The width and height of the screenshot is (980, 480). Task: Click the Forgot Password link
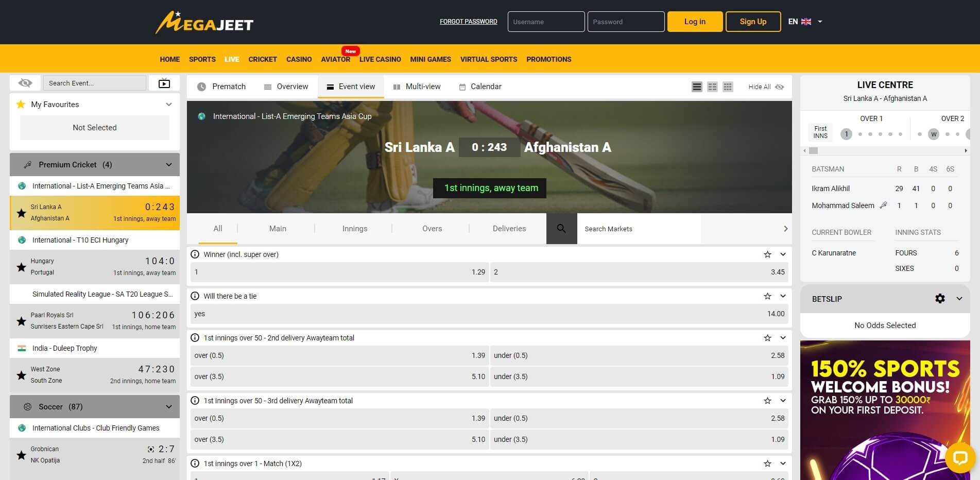[468, 22]
